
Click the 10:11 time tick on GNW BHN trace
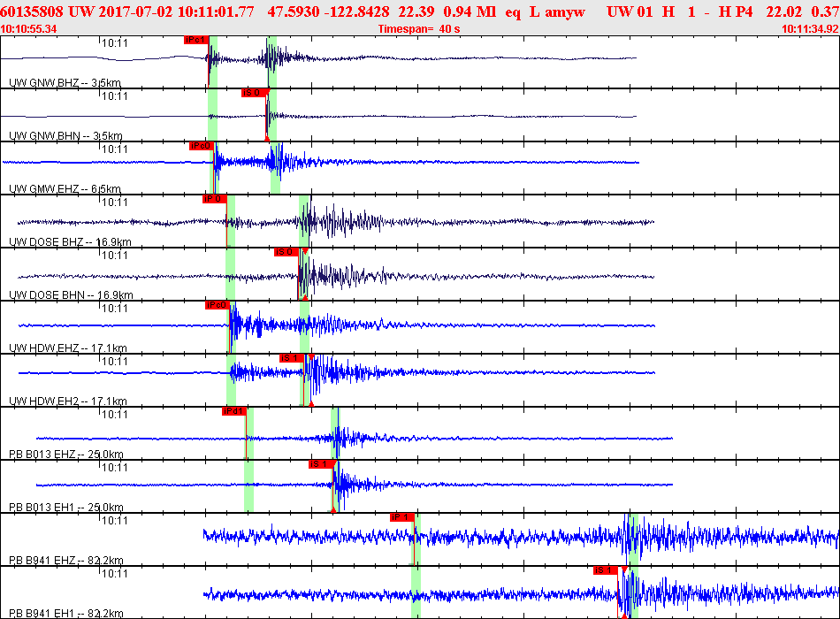click(115, 96)
